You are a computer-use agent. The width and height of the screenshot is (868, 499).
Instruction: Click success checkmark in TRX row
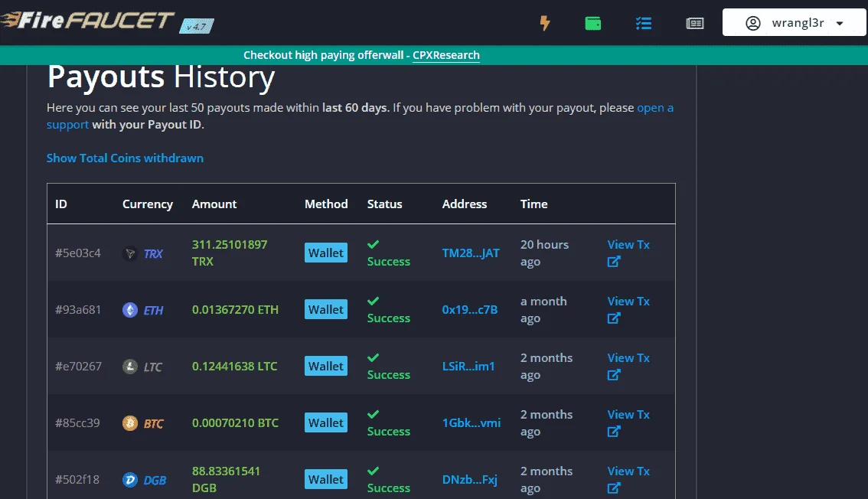[x=373, y=244]
